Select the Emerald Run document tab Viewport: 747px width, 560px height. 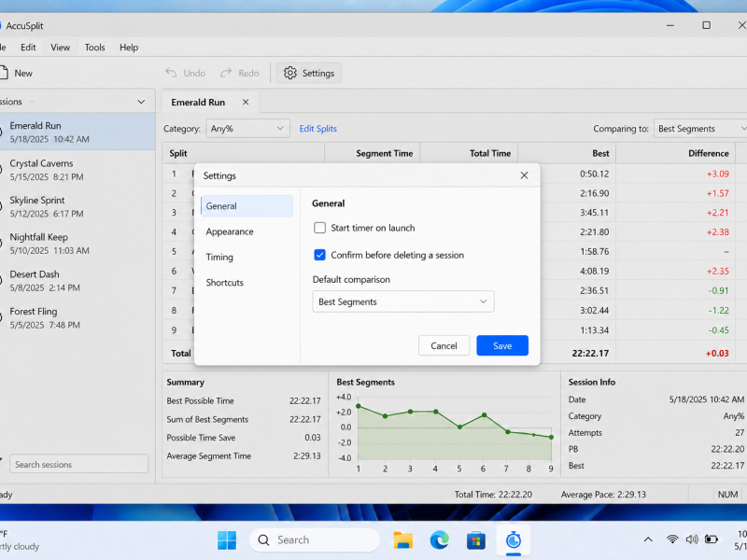coord(198,102)
